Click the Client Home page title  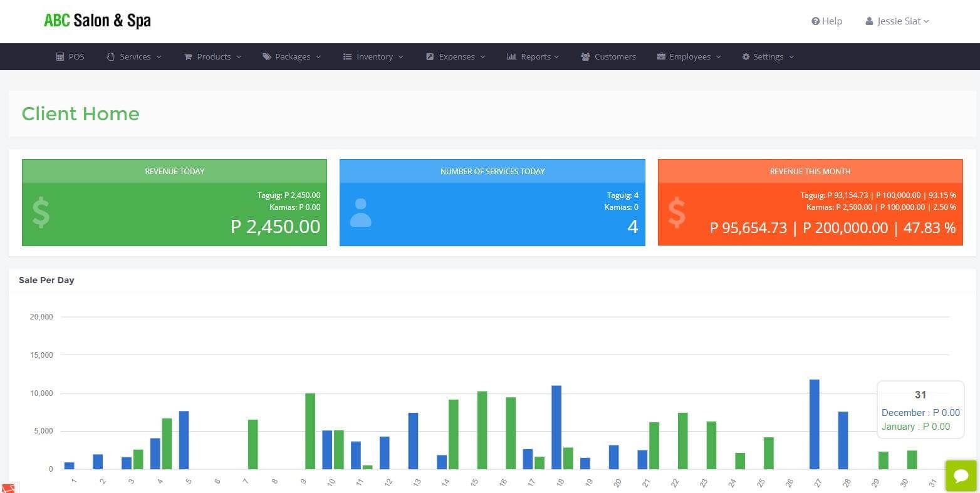click(x=80, y=113)
